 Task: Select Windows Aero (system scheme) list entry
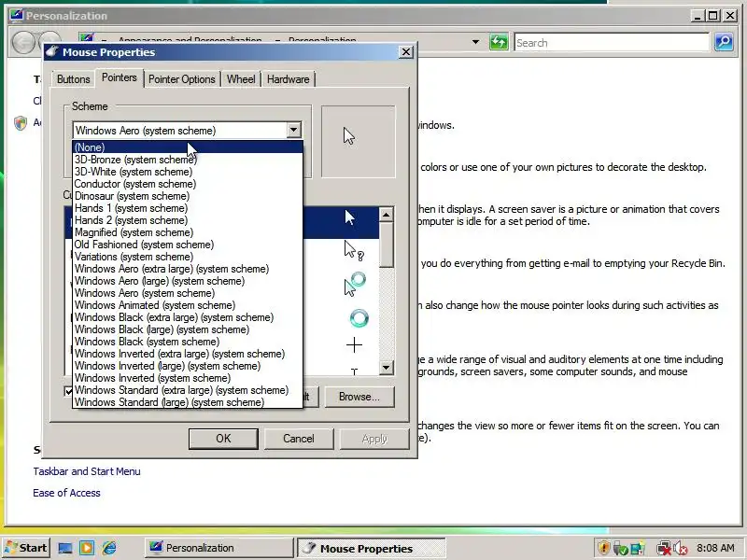click(188, 293)
